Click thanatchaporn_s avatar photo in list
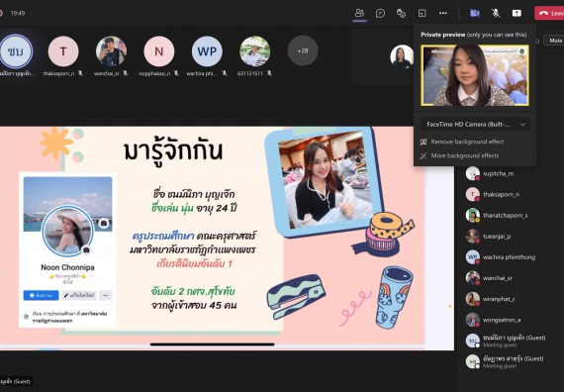 [473, 215]
